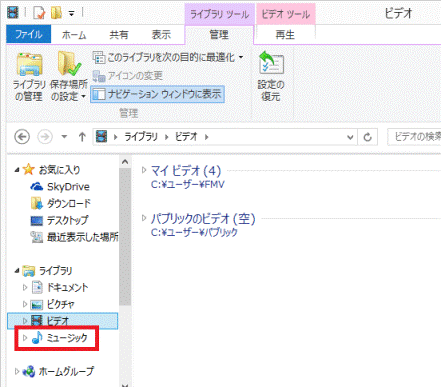Open このライブラリを次の目的に最適化 dropdown
Screen dimensions: 441x387
pos(168,58)
